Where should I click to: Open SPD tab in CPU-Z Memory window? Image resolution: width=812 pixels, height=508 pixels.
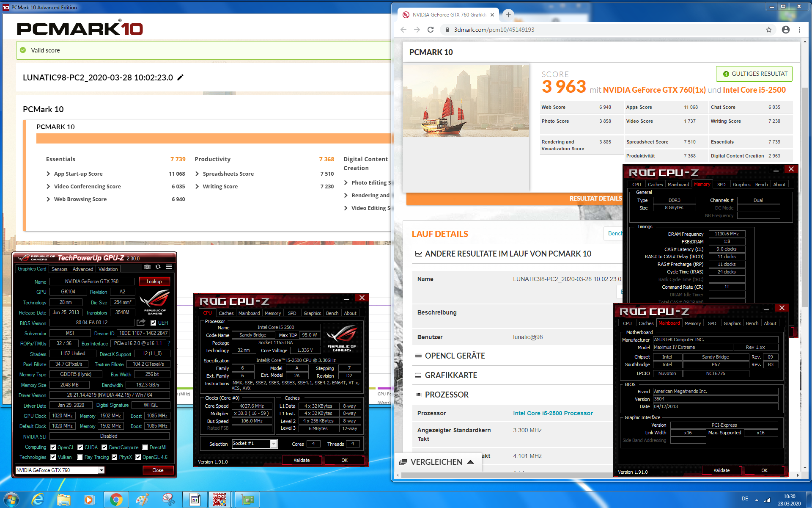coord(721,185)
